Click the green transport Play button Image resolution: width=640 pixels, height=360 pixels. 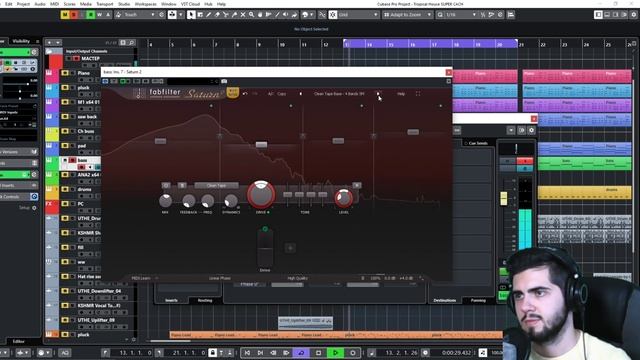click(336, 353)
